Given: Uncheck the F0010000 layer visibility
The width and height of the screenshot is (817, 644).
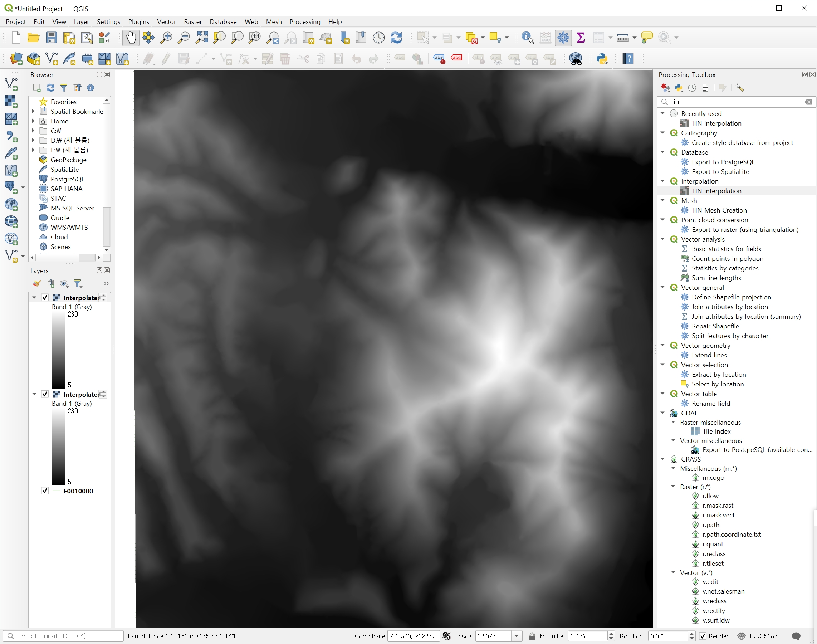Looking at the screenshot, I should click(45, 491).
